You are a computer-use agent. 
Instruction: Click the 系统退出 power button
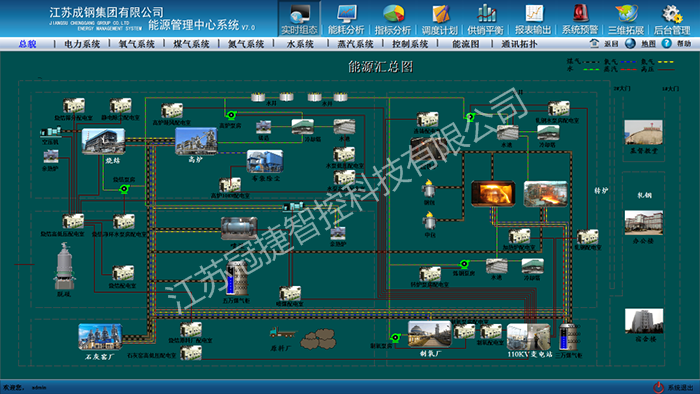[675, 387]
